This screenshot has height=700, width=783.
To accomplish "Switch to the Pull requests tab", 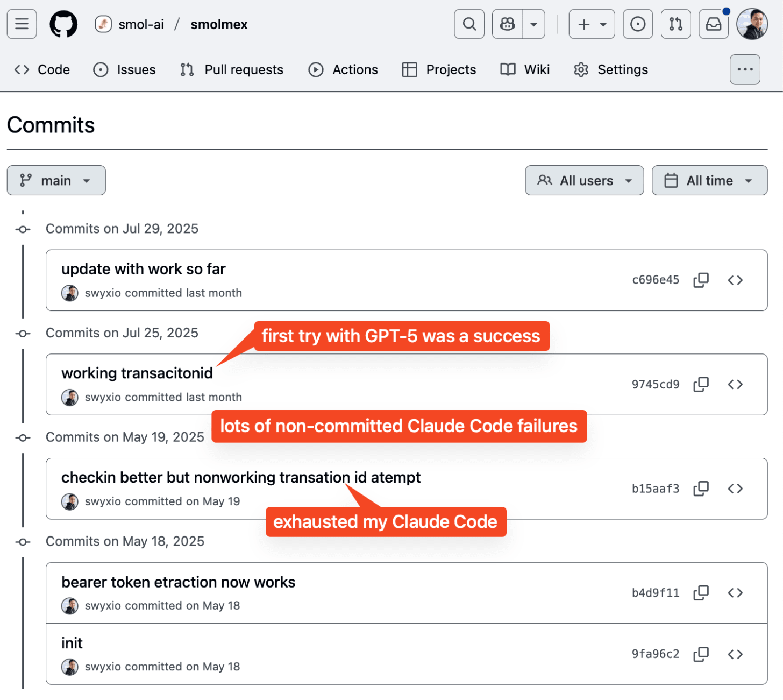I will pos(231,70).
